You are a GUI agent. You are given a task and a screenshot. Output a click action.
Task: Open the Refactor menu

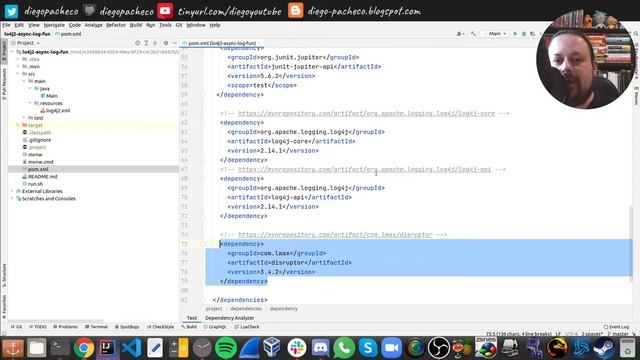pyautogui.click(x=116, y=25)
